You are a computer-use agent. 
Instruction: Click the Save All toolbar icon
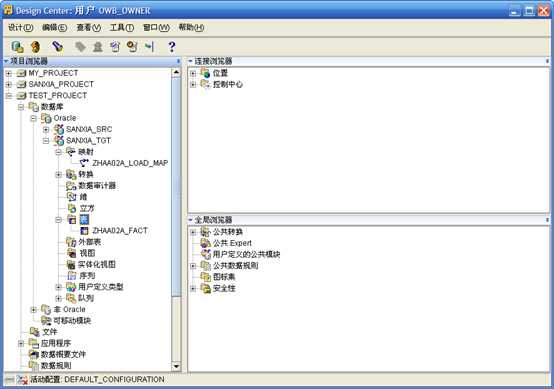pyautogui.click(x=17, y=47)
